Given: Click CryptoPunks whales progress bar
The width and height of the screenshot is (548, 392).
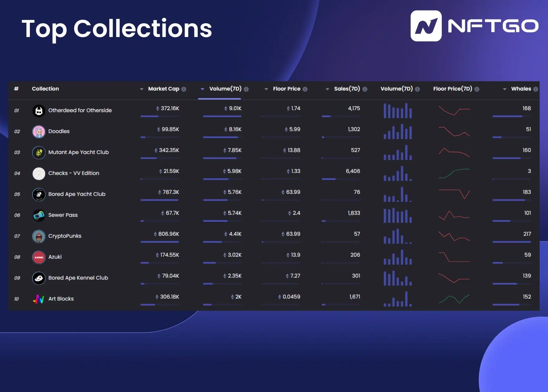Looking at the screenshot, I should (512, 242).
